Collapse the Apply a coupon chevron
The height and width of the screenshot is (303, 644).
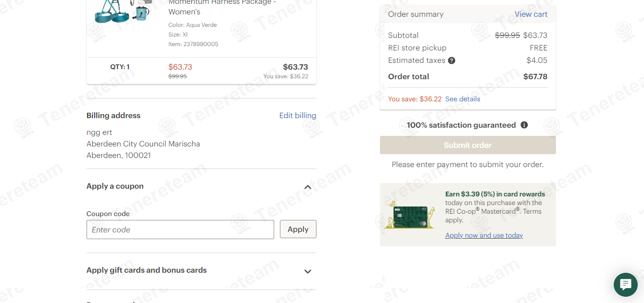(308, 187)
